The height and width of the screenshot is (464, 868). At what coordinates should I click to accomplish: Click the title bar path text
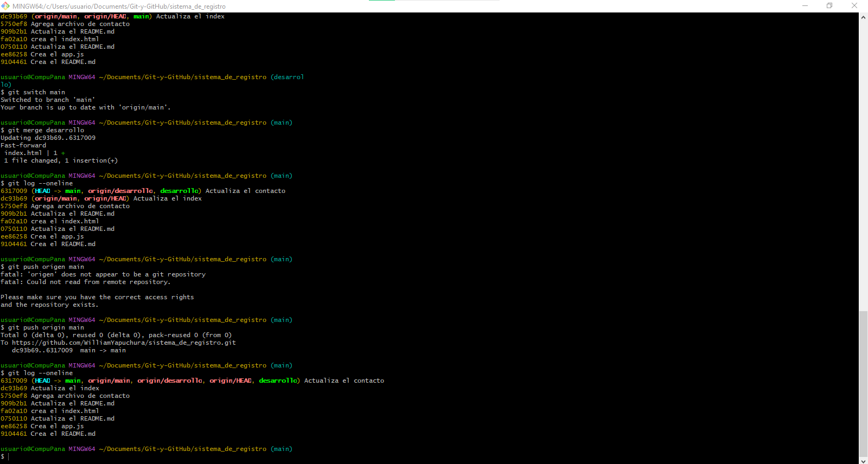click(119, 7)
